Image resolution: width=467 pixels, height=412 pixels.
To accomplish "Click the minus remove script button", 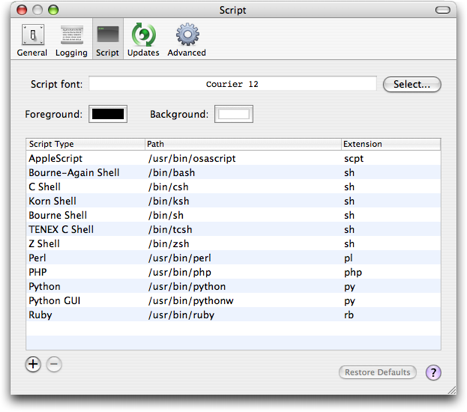I will tap(54, 364).
